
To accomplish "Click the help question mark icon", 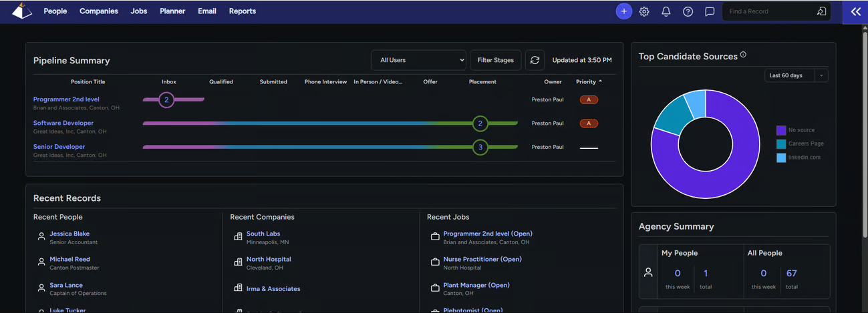I will point(688,11).
